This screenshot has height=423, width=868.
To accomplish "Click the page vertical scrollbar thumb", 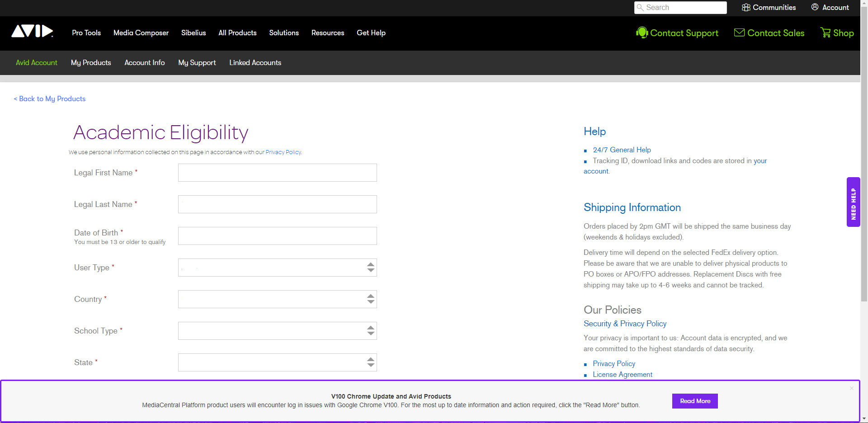I will tap(864, 154).
